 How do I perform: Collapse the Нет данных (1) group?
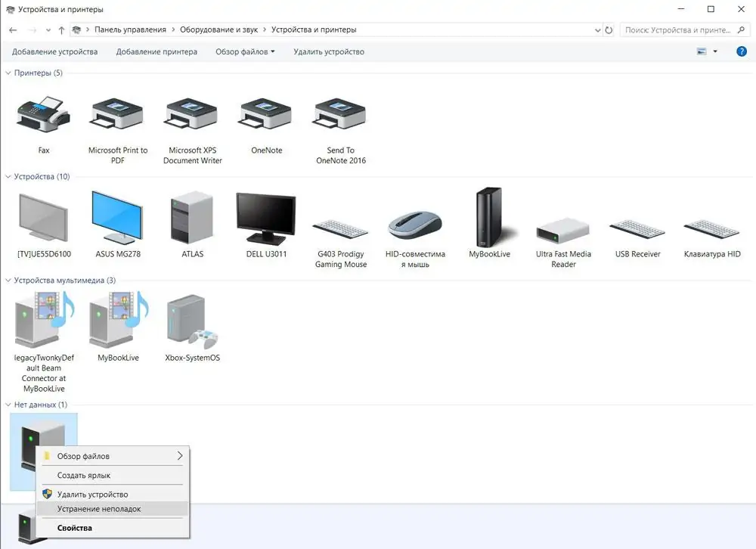coord(8,405)
